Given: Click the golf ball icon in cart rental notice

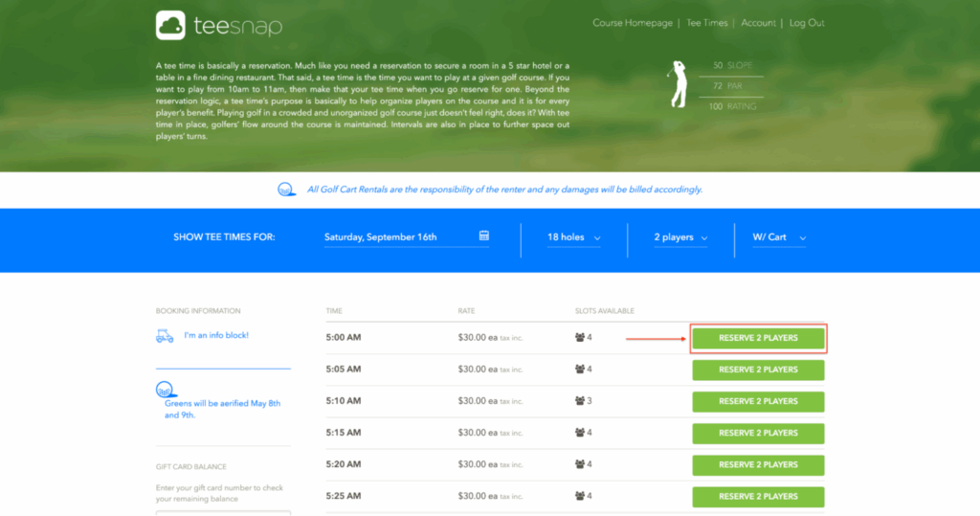Looking at the screenshot, I should [286, 190].
